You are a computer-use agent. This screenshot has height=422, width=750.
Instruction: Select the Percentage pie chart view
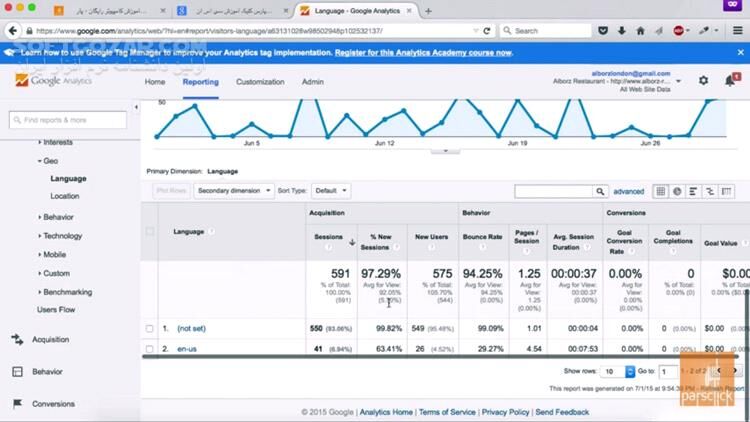677,191
